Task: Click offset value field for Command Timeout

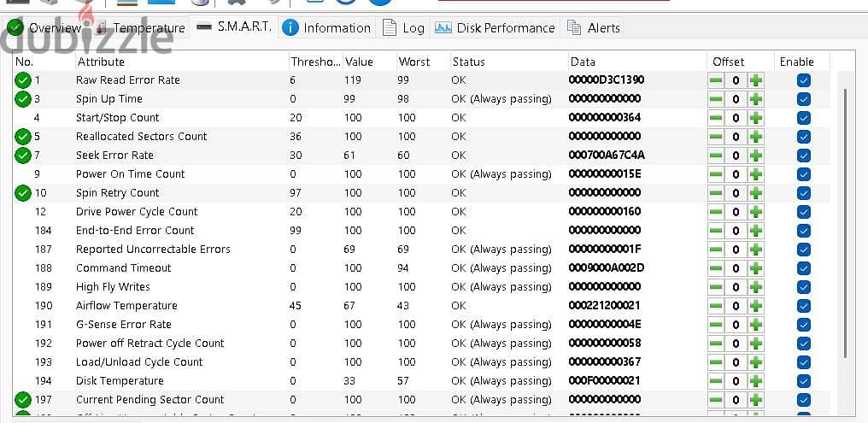Action: (x=736, y=268)
